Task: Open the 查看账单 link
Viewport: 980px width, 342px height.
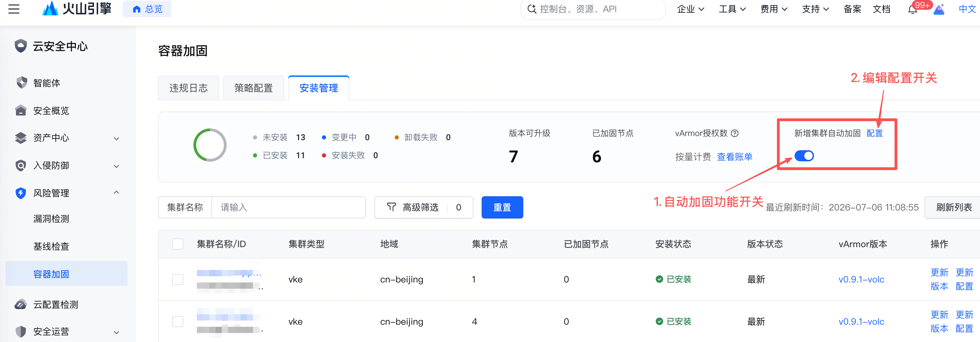Action: tap(735, 156)
